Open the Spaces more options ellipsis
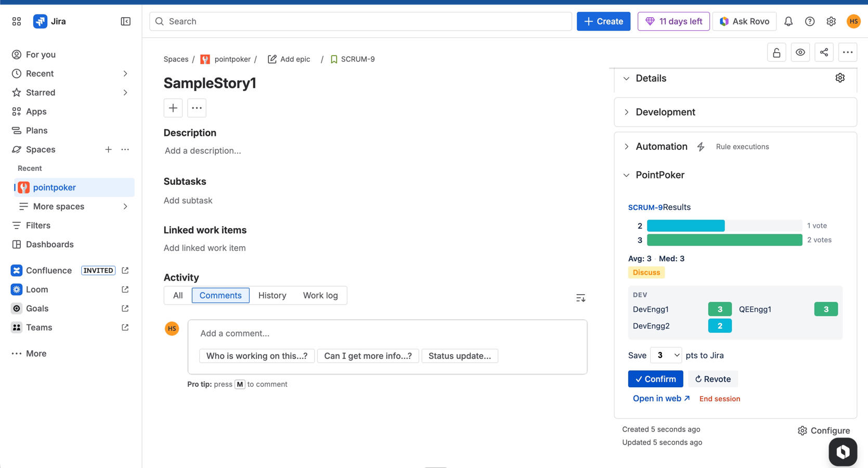 pos(125,149)
